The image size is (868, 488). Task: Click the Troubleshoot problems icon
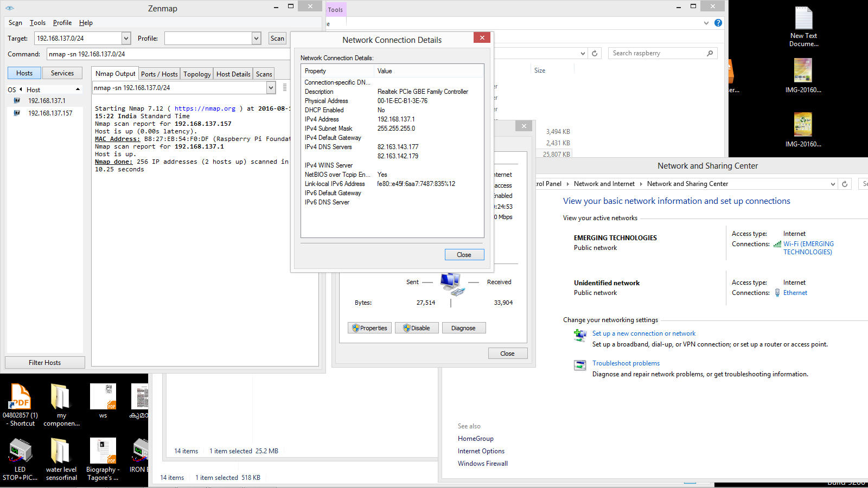click(x=580, y=365)
